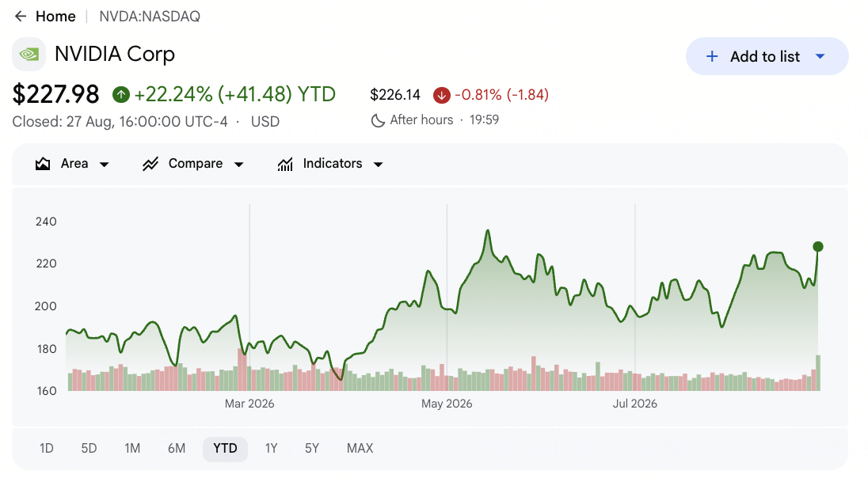The height and width of the screenshot is (478, 868).
Task: Click the Add to list button
Action: pos(767,56)
